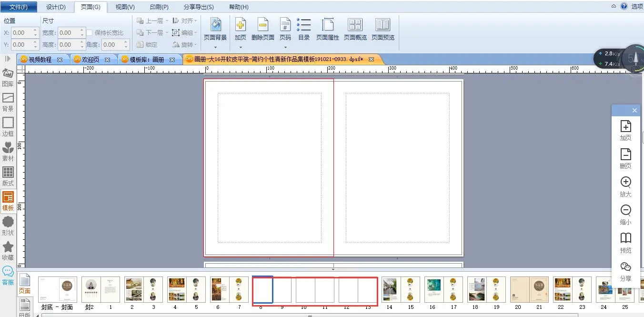Image resolution: width=644 pixels, height=317 pixels.
Task: Click 预览 preview in the floating panel
Action: click(625, 243)
